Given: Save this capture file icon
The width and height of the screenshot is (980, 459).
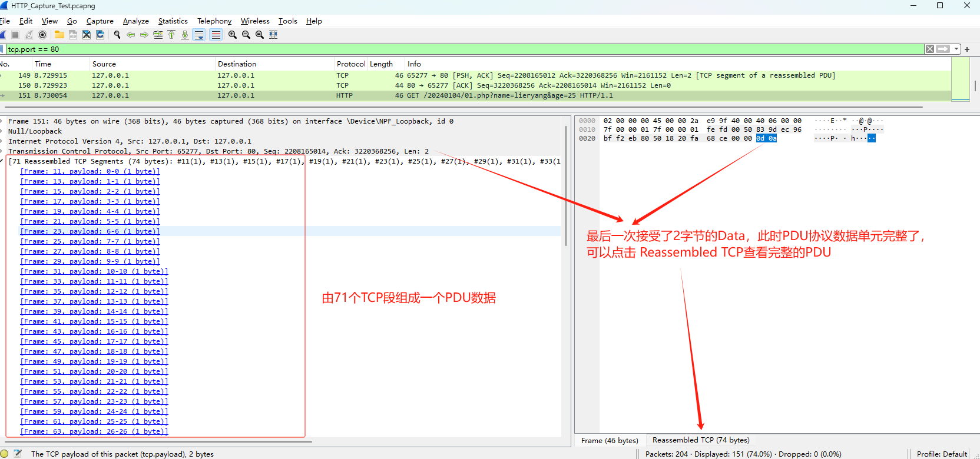Looking at the screenshot, I should pos(73,35).
